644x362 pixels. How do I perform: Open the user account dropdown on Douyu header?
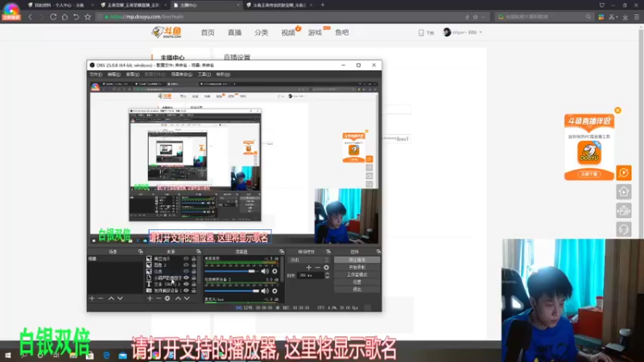pyautogui.click(x=462, y=32)
